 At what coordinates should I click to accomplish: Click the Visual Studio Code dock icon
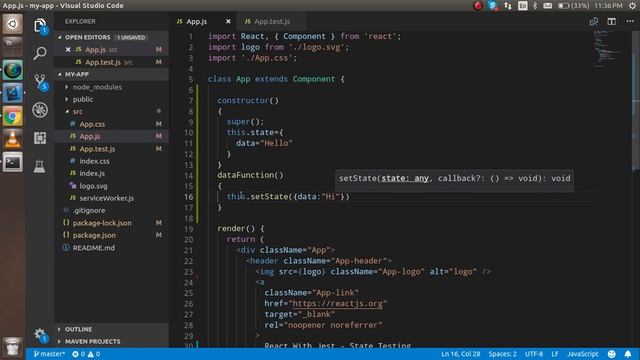tap(13, 93)
